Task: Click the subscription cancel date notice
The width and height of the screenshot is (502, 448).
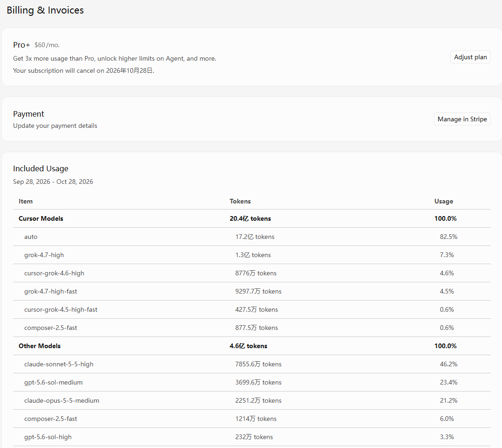Action: coord(84,70)
